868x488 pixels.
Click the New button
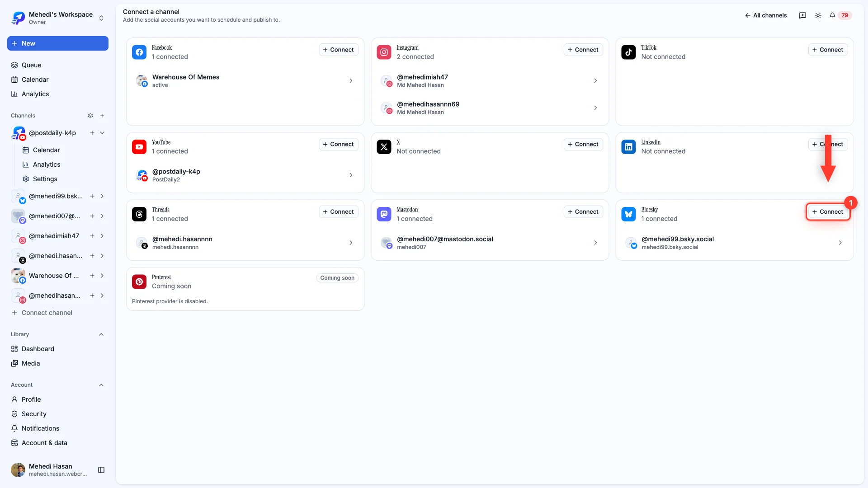tap(58, 43)
